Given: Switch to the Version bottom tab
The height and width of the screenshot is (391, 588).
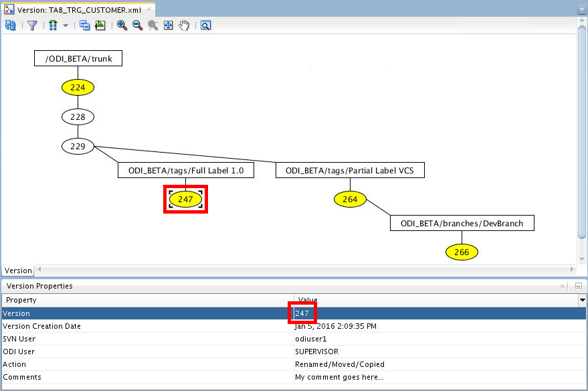Looking at the screenshot, I should 18,270.
